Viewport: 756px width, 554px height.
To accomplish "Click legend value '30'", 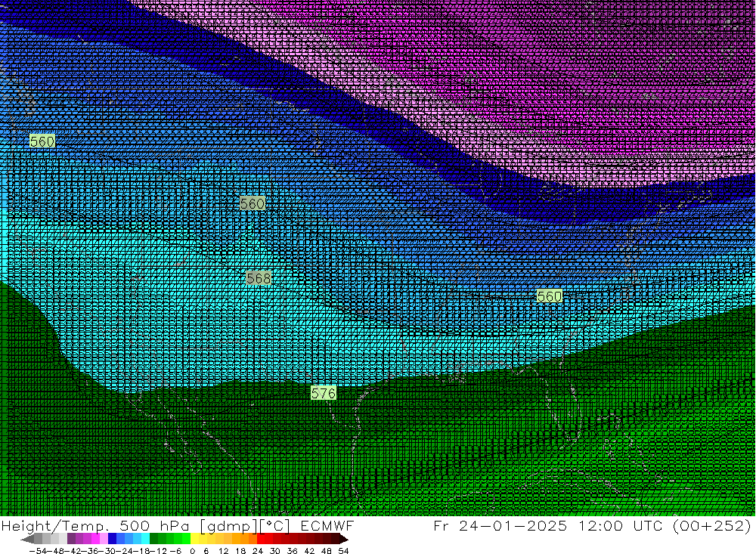I will 275,551.
